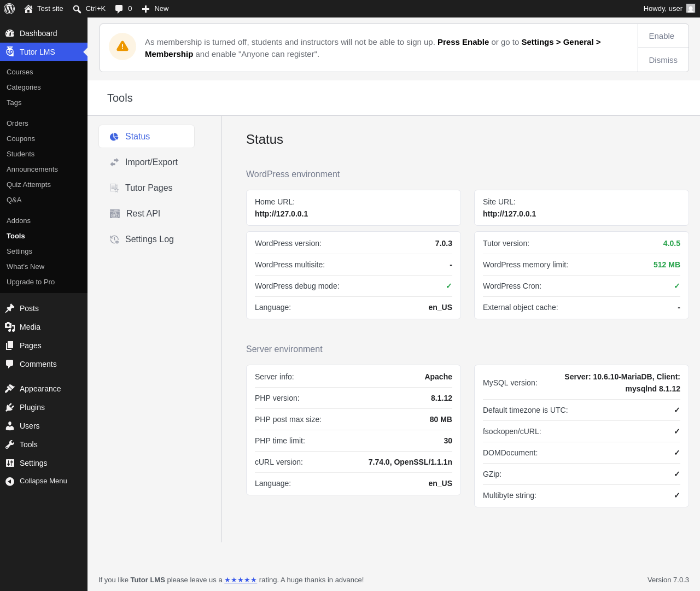Click Version 7.0.3 footer text
The image size is (700, 591).
click(668, 580)
